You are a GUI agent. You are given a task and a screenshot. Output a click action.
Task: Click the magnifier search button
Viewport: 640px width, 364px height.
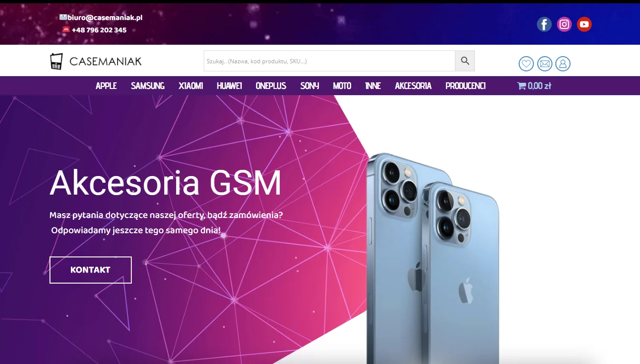[465, 61]
